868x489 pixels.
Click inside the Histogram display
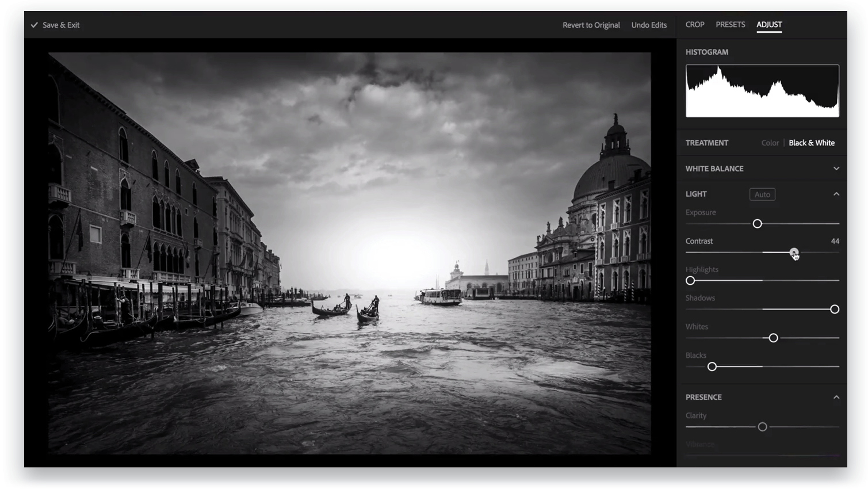coord(762,90)
